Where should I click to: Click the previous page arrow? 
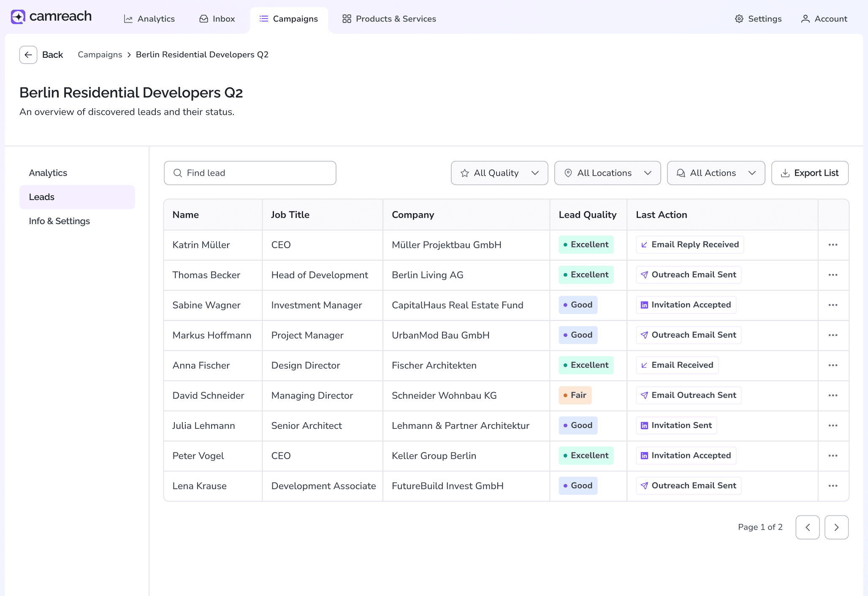pos(807,527)
